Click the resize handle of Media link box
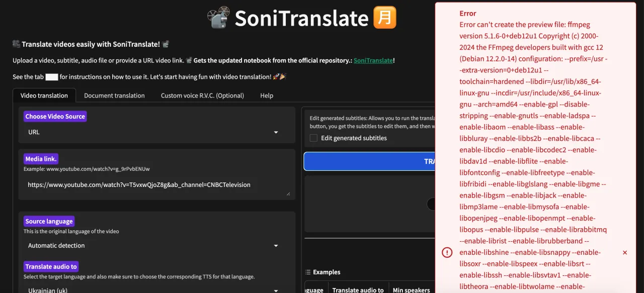Viewport: 644px width, 293px height. (288, 193)
